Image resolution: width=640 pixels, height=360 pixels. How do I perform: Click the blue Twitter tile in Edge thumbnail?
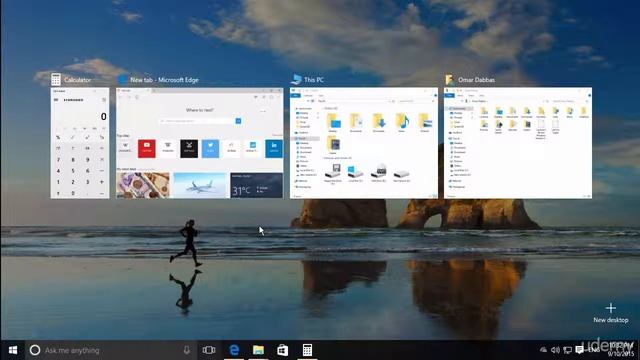pos(210,149)
